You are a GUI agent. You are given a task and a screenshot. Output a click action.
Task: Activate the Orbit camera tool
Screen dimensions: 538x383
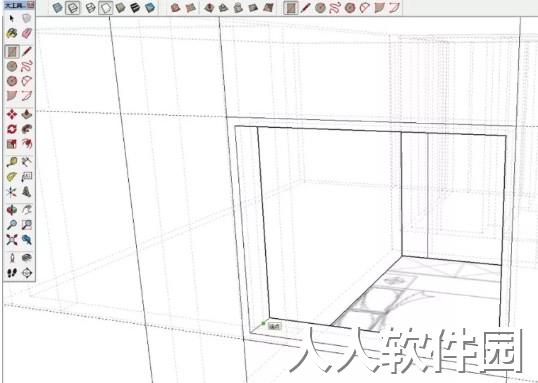coord(12,210)
